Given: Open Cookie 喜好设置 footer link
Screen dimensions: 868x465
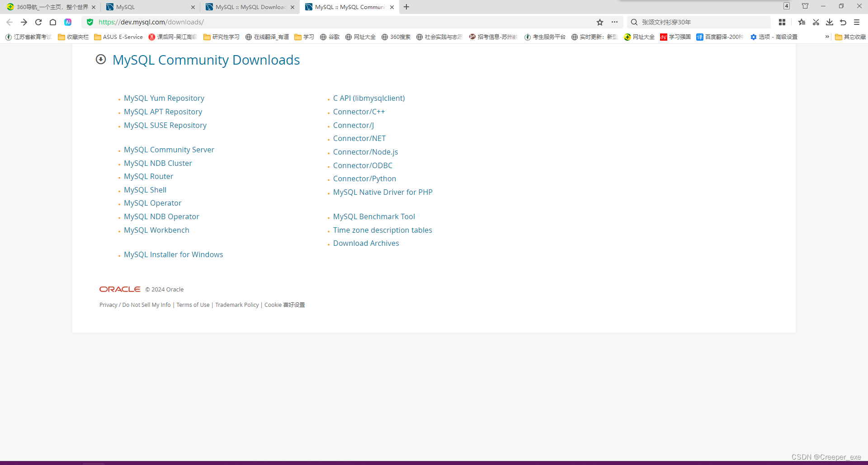Looking at the screenshot, I should point(285,305).
